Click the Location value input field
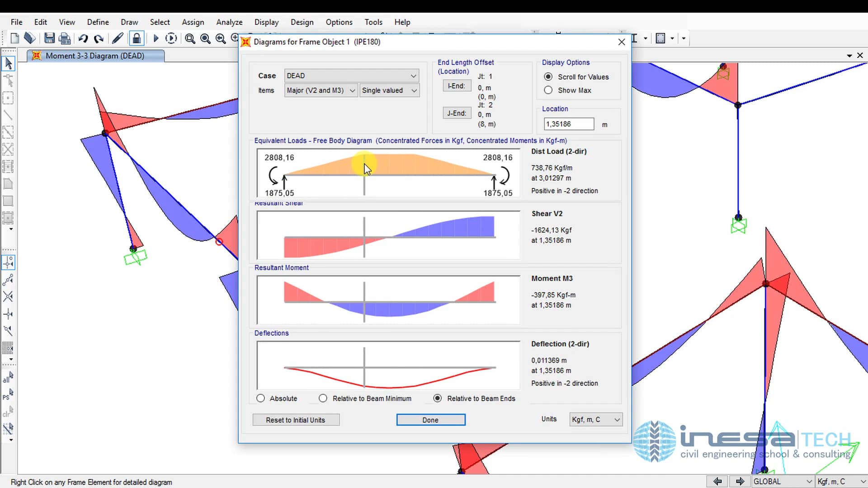 point(568,124)
